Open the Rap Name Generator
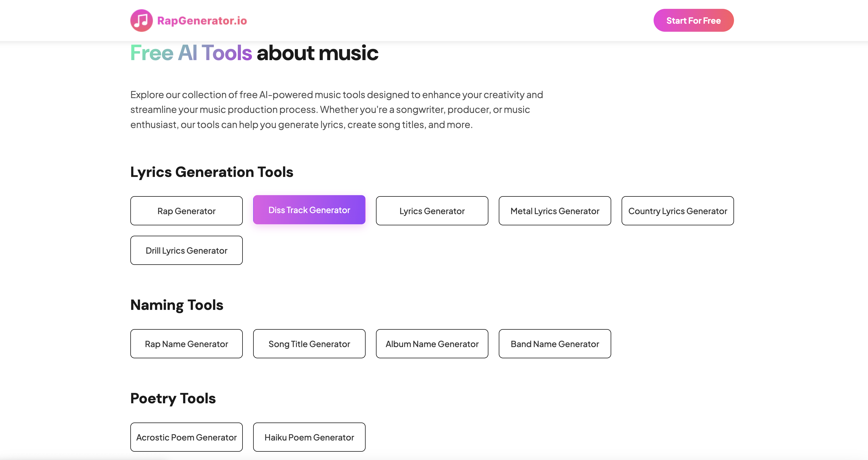The image size is (868, 460). point(186,343)
